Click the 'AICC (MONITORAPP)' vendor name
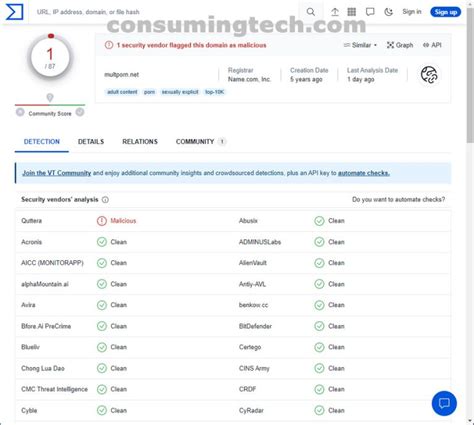This screenshot has width=474, height=425. 52,263
